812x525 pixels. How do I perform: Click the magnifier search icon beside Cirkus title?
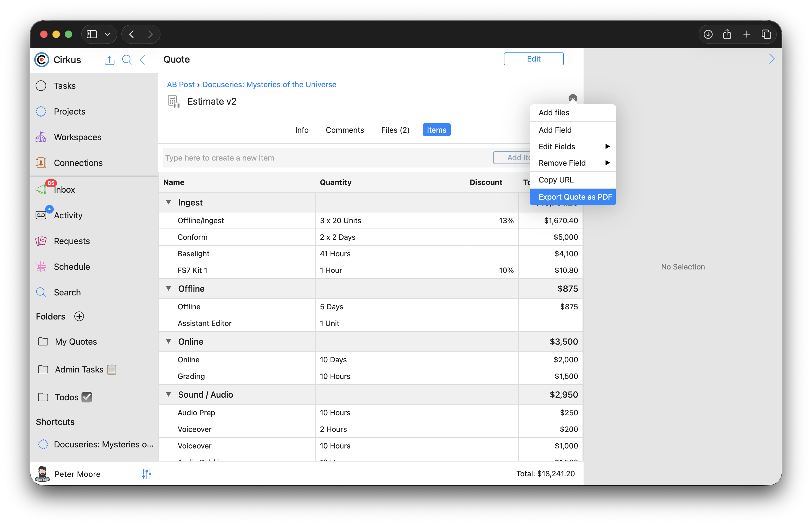(x=127, y=60)
